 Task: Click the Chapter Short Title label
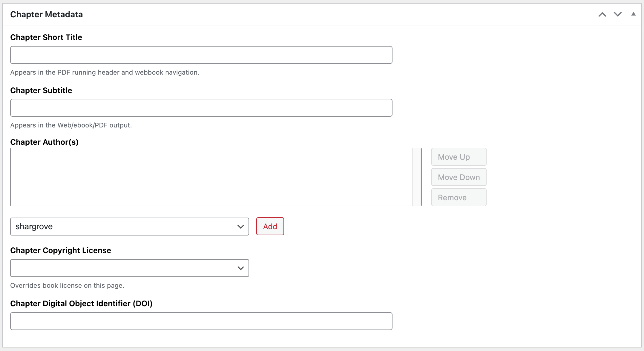coord(46,37)
